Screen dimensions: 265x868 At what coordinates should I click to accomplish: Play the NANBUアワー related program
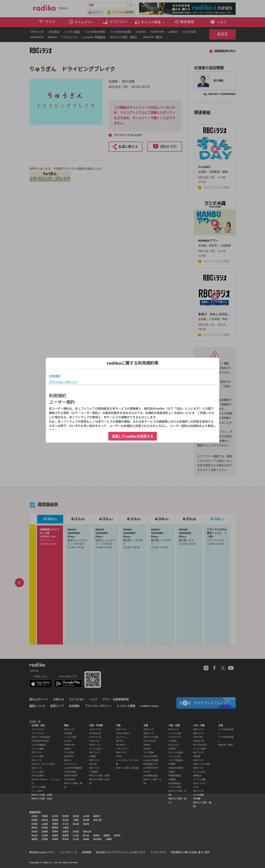click(x=215, y=222)
